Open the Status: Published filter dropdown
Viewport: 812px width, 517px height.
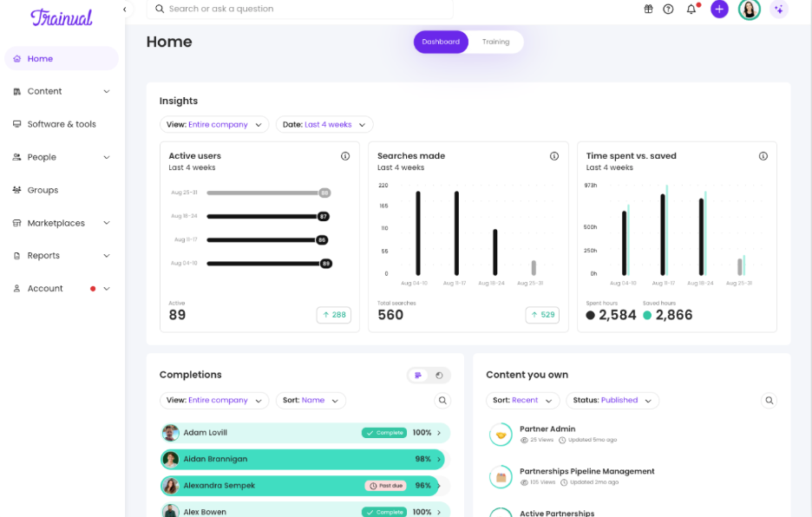[612, 400]
